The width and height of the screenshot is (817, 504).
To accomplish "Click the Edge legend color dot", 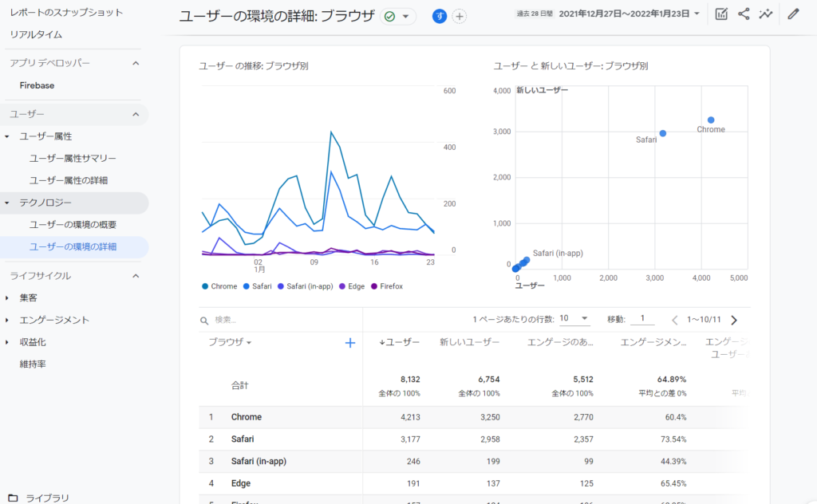I will tap(341, 286).
